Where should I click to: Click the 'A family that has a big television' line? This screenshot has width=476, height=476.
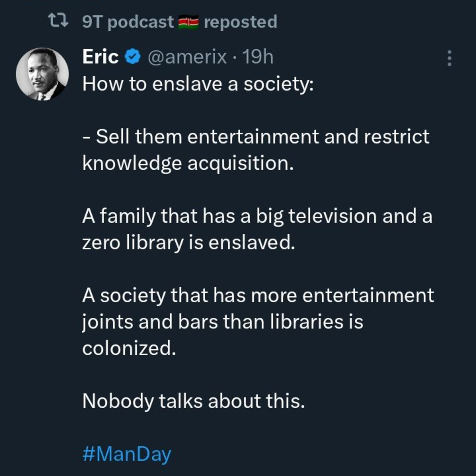click(257, 217)
